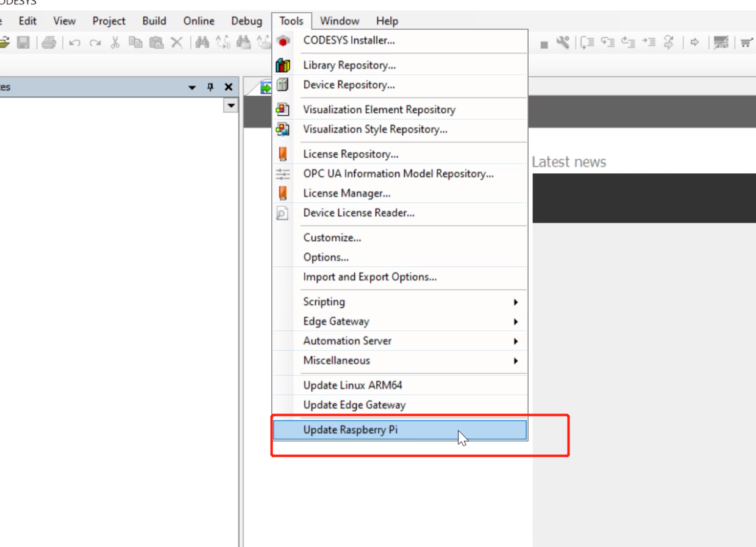
Task: Launch License Manager... entry
Action: pyautogui.click(x=400, y=193)
